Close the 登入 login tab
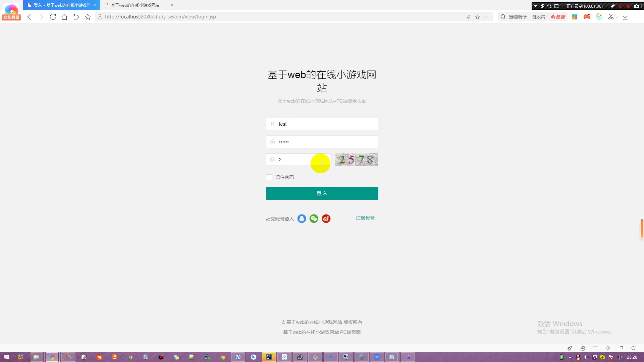Screen dimensions: 644x362 click(x=95, y=5)
